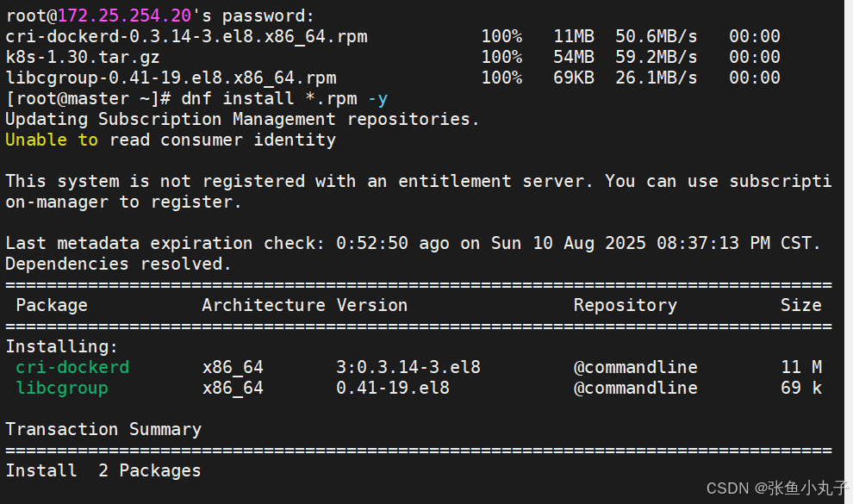
Task: Click green cri-dockerd package name
Action: pos(72,367)
